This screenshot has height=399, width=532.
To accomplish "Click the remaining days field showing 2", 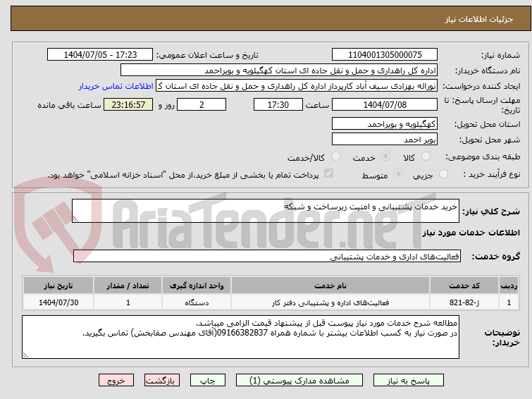I will click(x=202, y=104).
